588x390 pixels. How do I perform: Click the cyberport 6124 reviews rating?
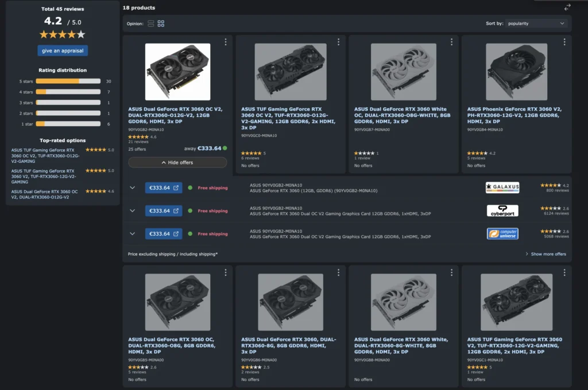pyautogui.click(x=555, y=210)
